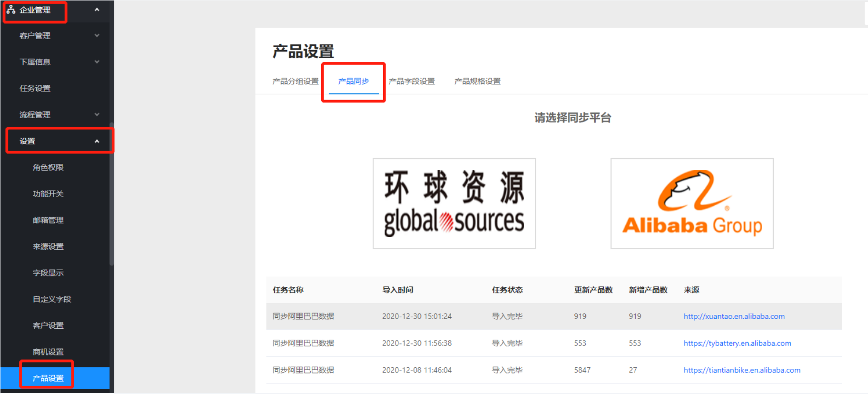Image resolution: width=868 pixels, height=394 pixels.
Task: Open the tiantianbike.en.alibaba.com source link
Action: click(742, 370)
